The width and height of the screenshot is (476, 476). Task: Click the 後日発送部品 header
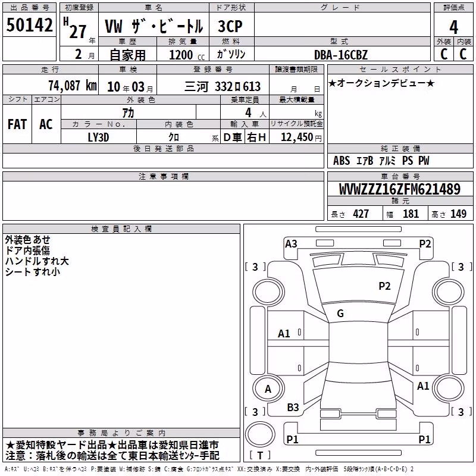tap(163, 148)
